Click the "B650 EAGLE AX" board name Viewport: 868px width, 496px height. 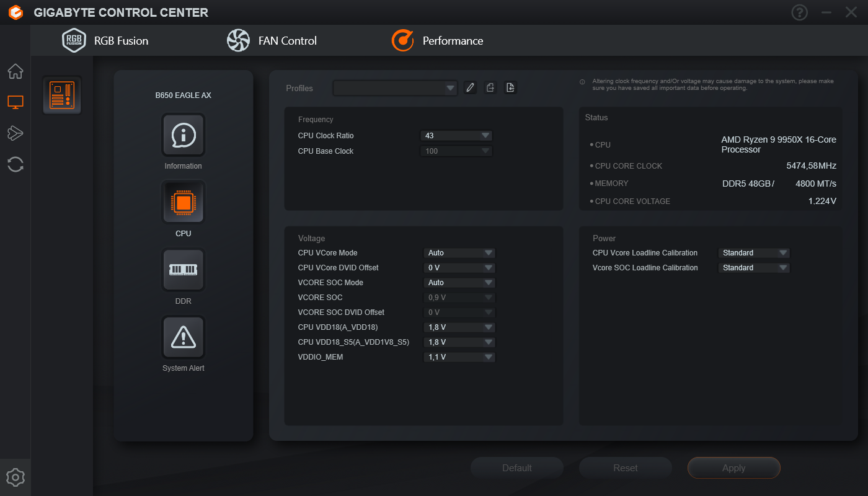pyautogui.click(x=183, y=95)
